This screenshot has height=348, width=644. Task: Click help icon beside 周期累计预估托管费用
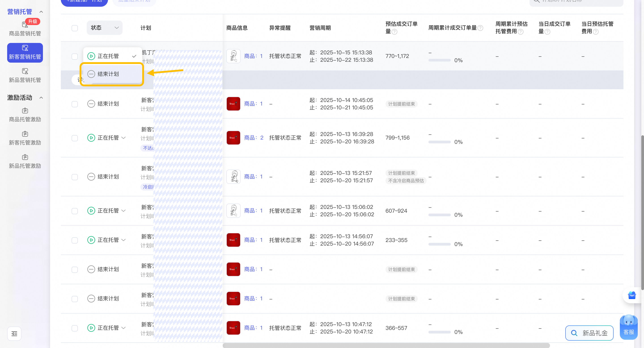520,32
